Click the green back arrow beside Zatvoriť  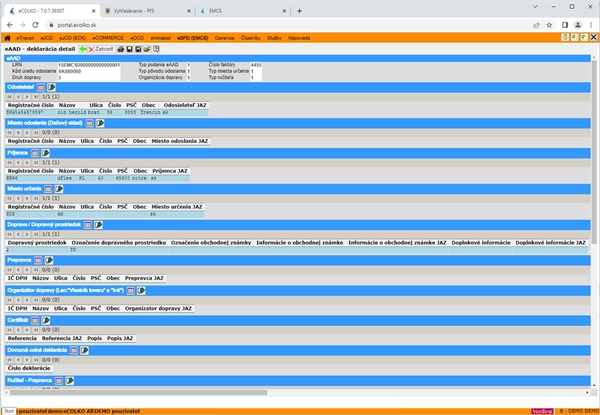tap(83, 49)
